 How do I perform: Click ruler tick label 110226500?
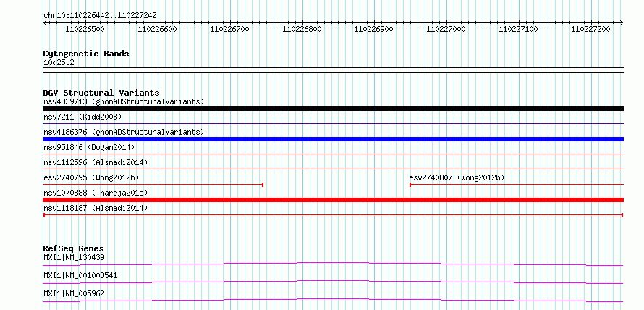point(85,29)
